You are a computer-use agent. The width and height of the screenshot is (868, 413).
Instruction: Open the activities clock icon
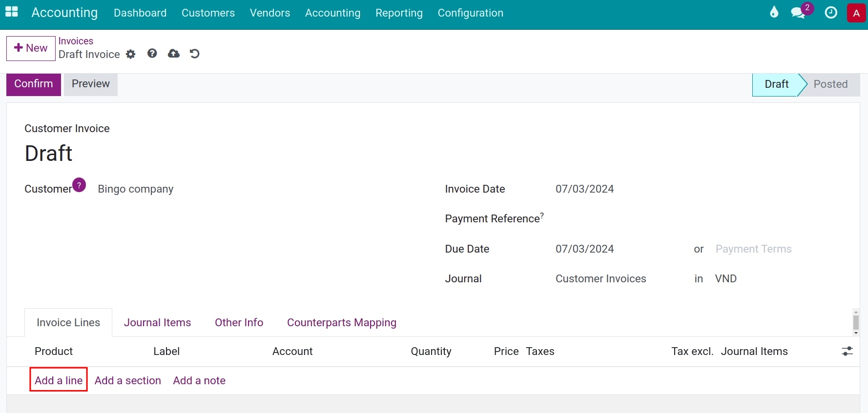point(831,13)
